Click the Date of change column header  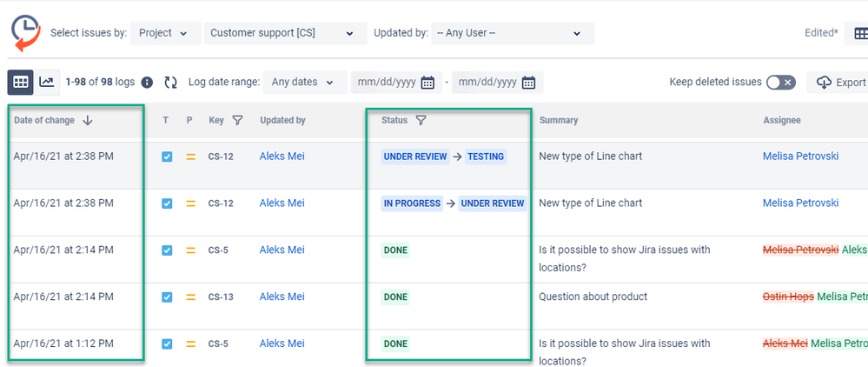(x=44, y=120)
